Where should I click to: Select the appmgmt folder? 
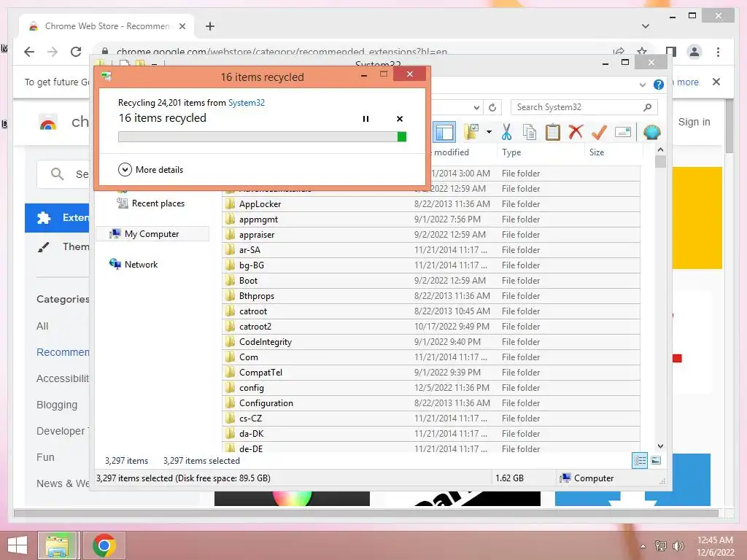[430, 219]
